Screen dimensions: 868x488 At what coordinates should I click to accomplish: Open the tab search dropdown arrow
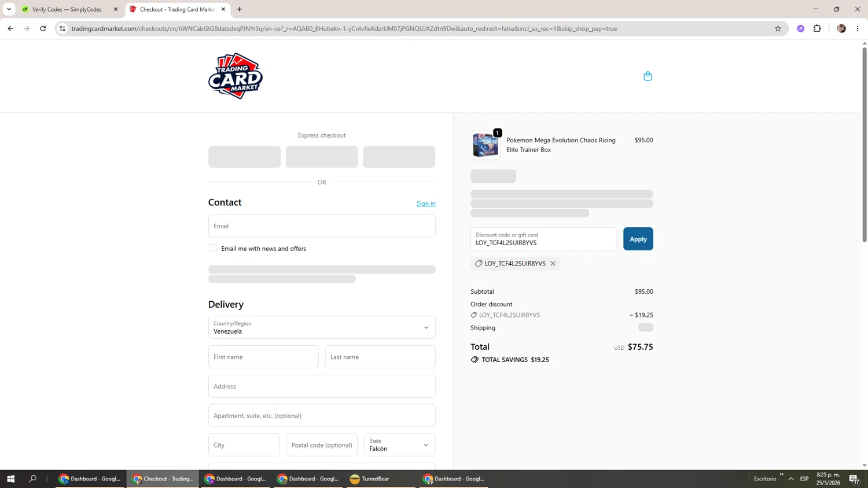click(x=9, y=9)
